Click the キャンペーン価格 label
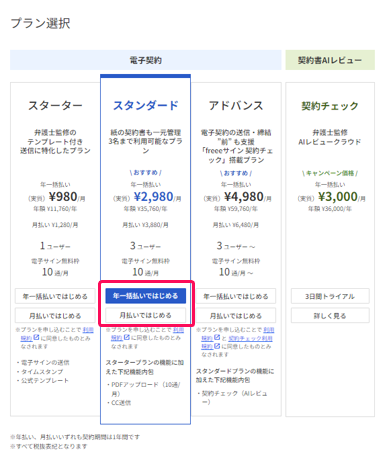 coord(330,173)
